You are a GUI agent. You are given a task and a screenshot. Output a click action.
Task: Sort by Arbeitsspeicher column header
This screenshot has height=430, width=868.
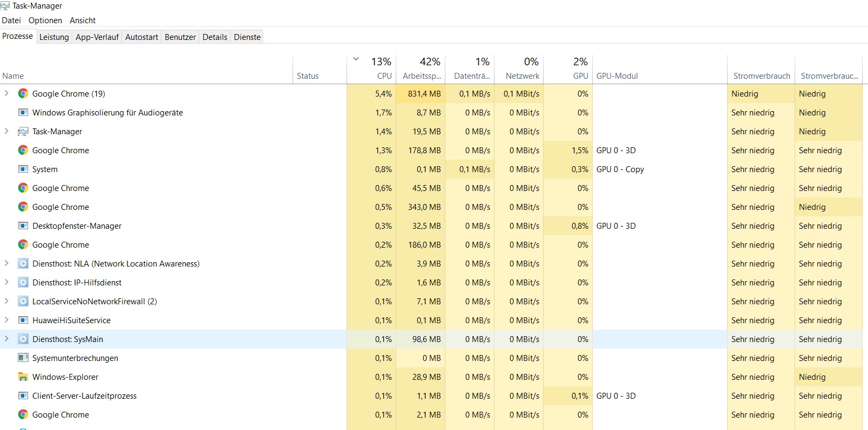click(421, 69)
